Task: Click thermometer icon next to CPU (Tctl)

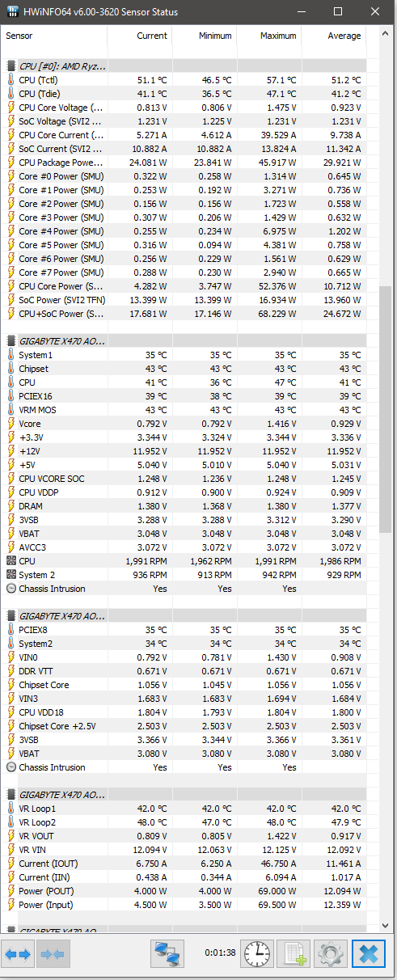Action: 11,80
